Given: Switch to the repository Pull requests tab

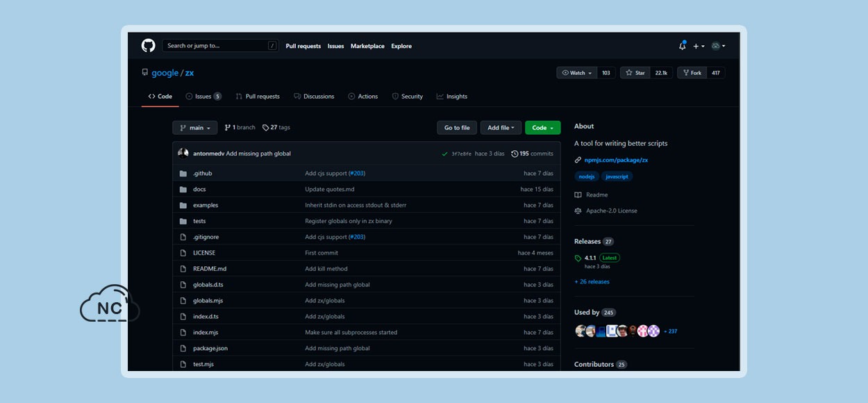Looking at the screenshot, I should [258, 97].
